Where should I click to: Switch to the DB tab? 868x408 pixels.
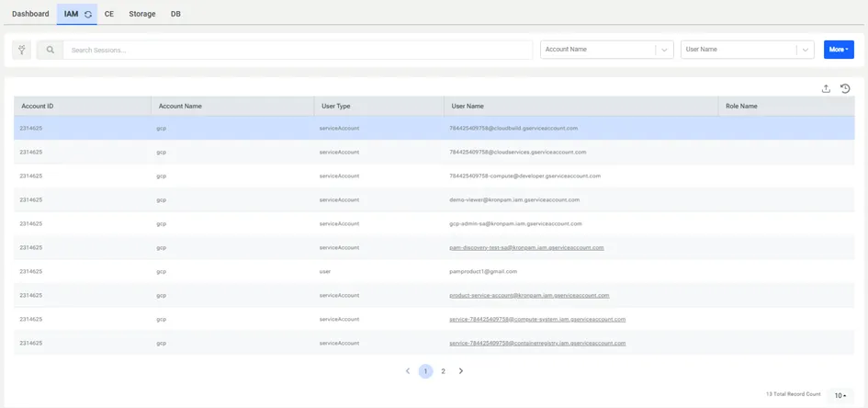pos(175,14)
